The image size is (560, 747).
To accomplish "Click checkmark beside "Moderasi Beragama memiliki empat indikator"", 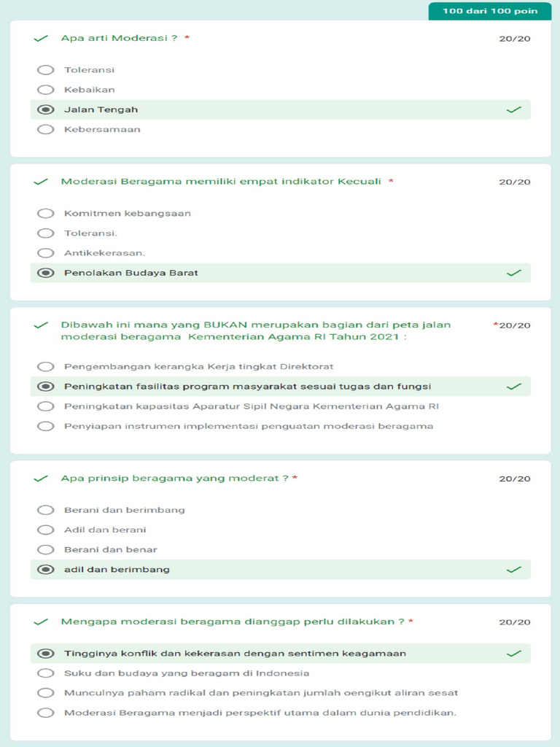I will [41, 182].
